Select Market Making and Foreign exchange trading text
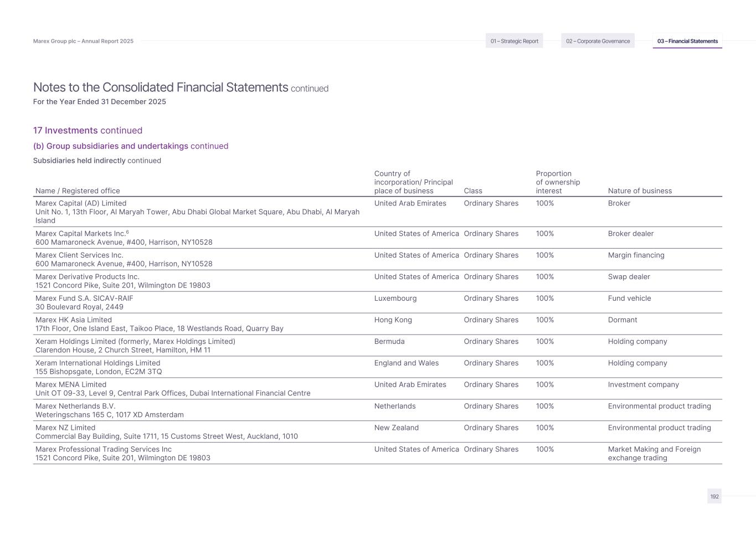The image size is (756, 535). tap(654, 454)
